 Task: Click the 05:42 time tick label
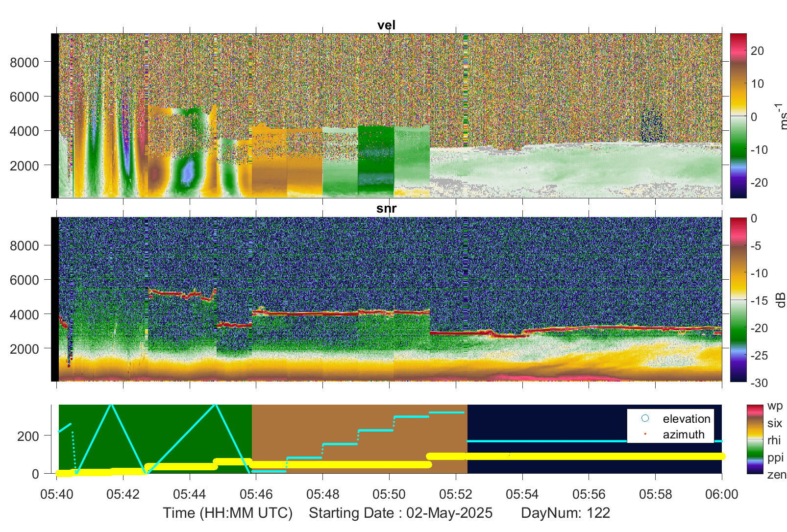pyautogui.click(x=123, y=494)
